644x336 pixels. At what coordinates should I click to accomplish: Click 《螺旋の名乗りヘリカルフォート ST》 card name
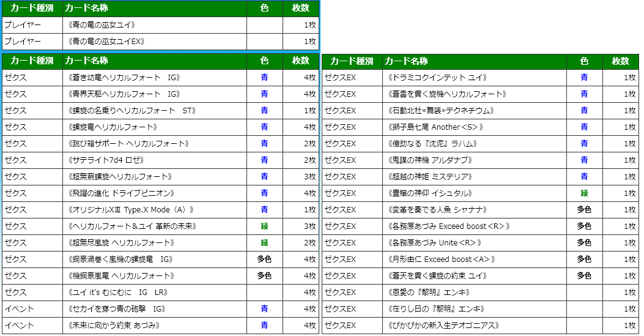point(132,111)
